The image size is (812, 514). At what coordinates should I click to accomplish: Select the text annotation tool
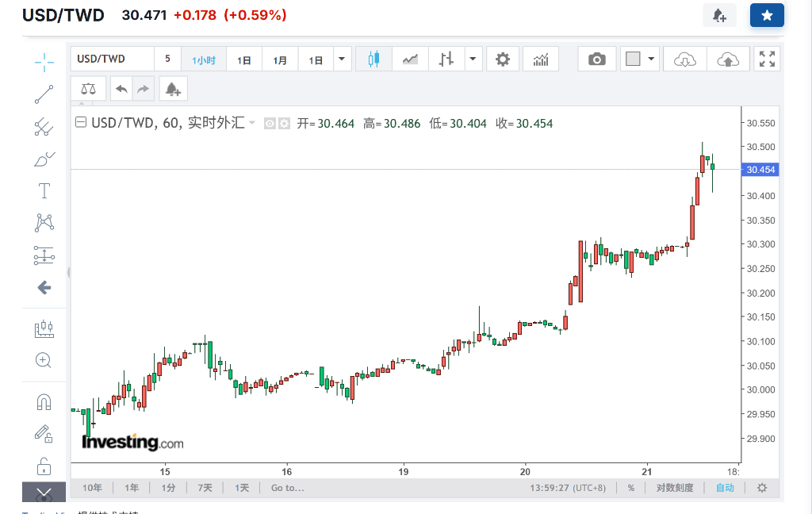pos(44,190)
